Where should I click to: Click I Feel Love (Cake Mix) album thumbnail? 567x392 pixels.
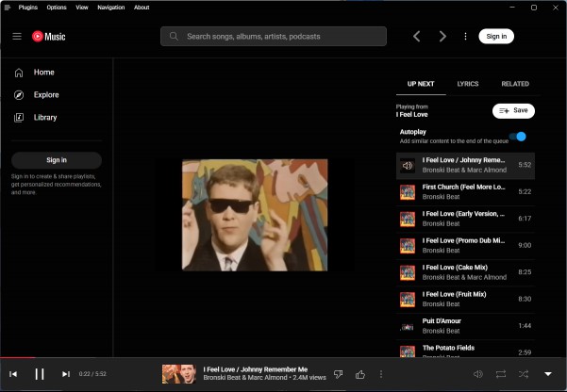click(x=408, y=272)
